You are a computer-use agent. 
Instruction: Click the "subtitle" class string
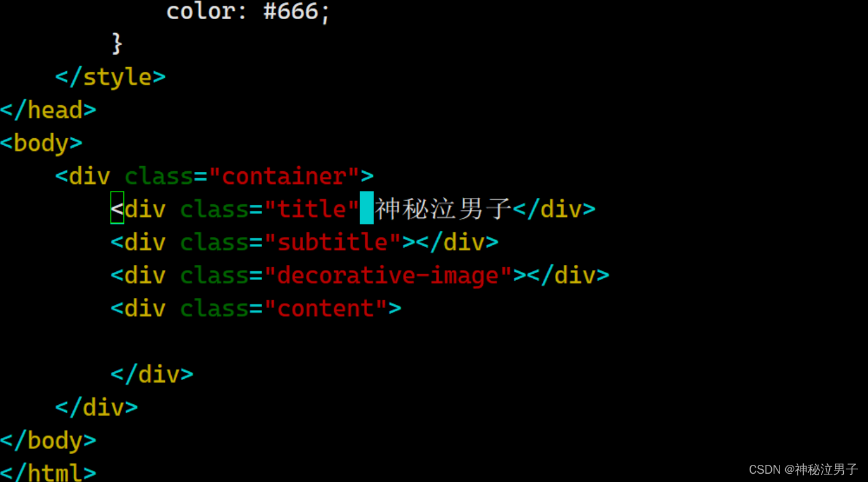click(333, 242)
